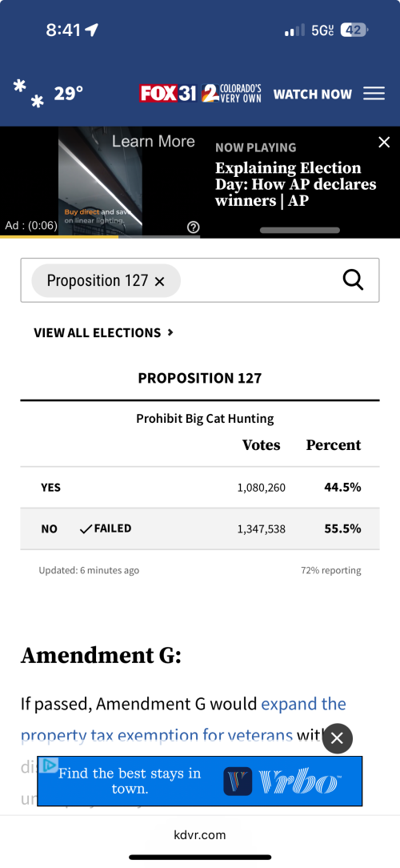Tap the Explaining Election Day video title
This screenshot has height=868, width=400.
[x=295, y=184]
